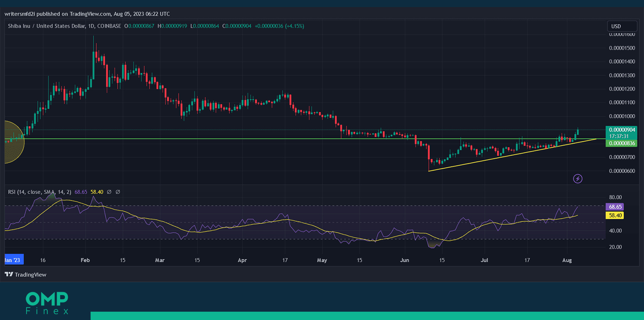Click the yellow RSI SMA label 58.40

pos(615,215)
